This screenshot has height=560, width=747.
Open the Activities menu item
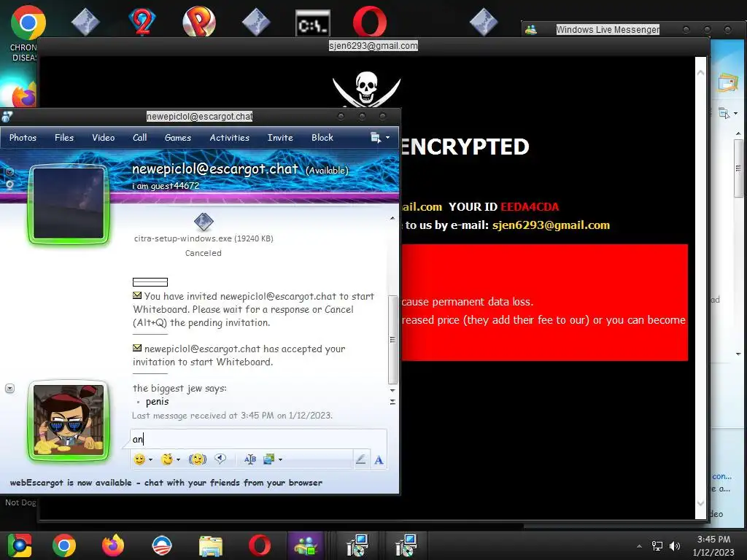[x=229, y=138]
